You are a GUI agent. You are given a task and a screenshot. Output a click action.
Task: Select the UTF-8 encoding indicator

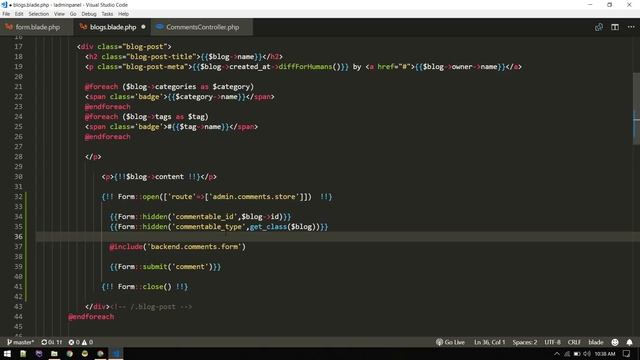click(x=552, y=342)
